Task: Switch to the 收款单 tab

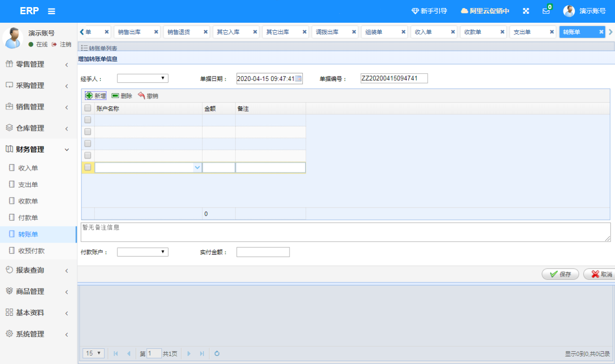Action: coord(478,32)
